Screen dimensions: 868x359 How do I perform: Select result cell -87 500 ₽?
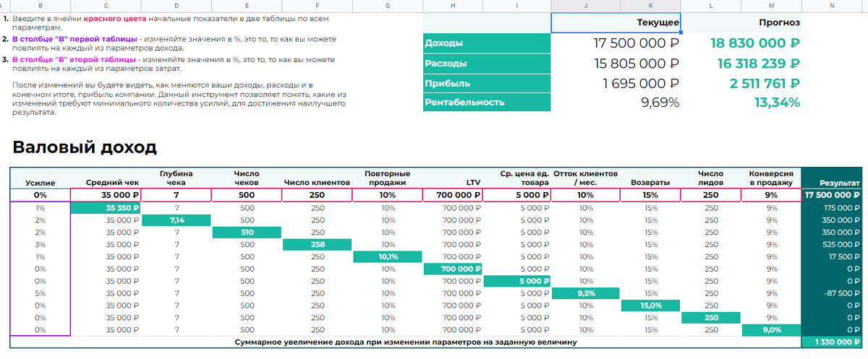point(833,293)
